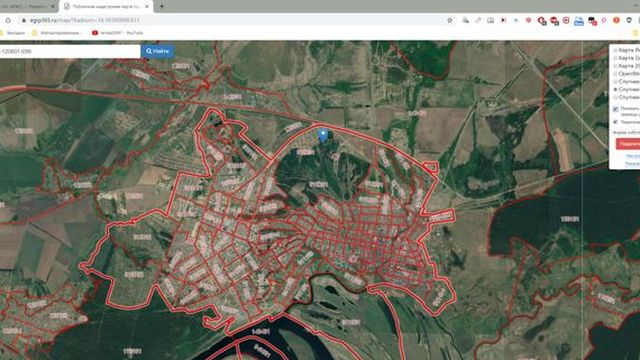The height and width of the screenshot is (360, 640).
Task: Click the book-shaped reader extension icon
Action: (491, 20)
